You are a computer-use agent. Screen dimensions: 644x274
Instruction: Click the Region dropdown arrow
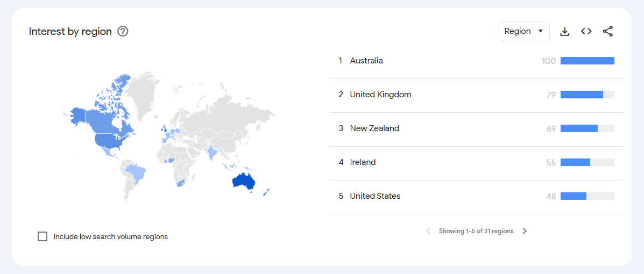point(540,31)
